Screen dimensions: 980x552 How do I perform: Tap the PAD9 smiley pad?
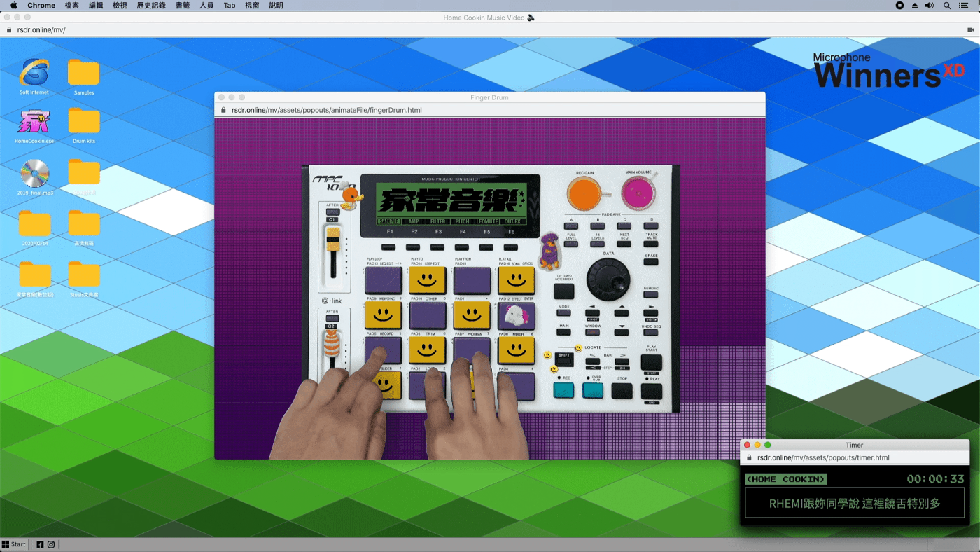click(383, 315)
